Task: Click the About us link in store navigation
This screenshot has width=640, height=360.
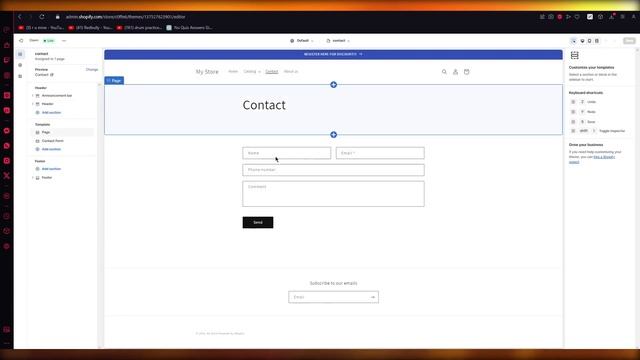Action: point(291,71)
